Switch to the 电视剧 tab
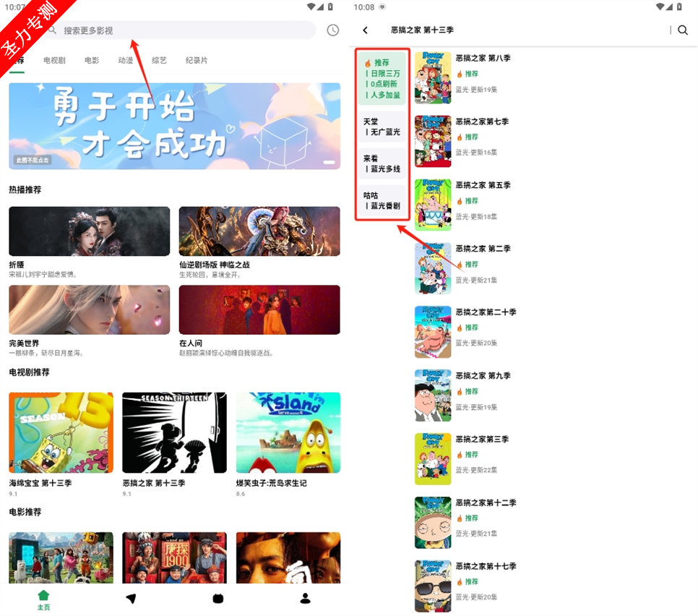The height and width of the screenshot is (616, 698). (54, 60)
